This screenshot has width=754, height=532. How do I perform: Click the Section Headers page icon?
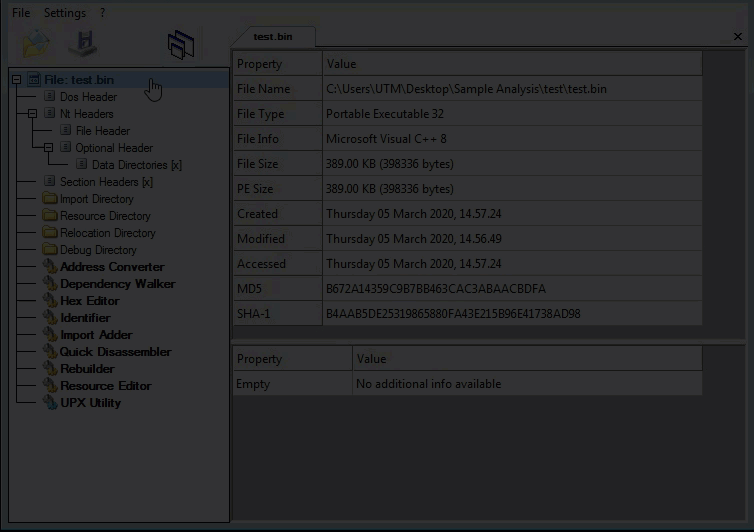click(50, 181)
